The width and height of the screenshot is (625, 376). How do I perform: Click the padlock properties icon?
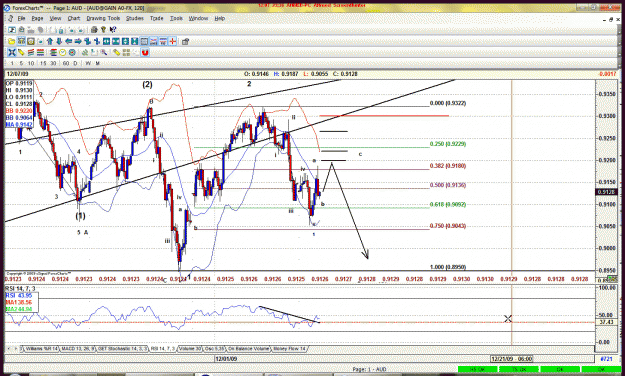tap(185, 41)
